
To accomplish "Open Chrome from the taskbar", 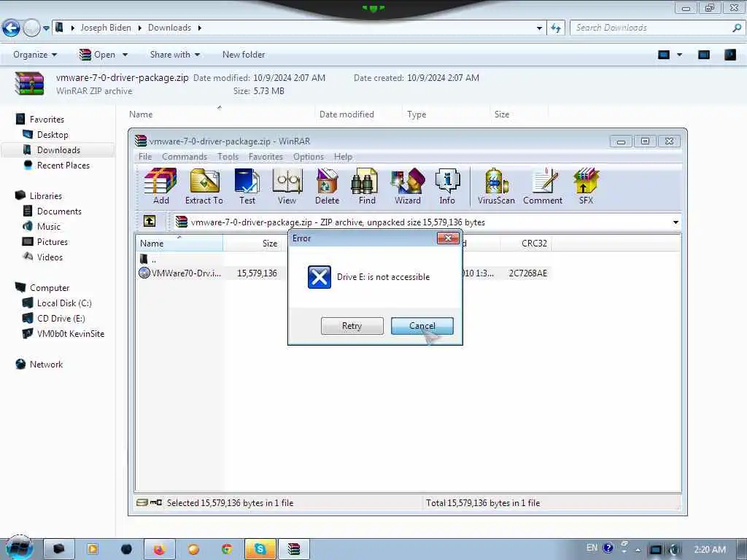I will click(228, 550).
